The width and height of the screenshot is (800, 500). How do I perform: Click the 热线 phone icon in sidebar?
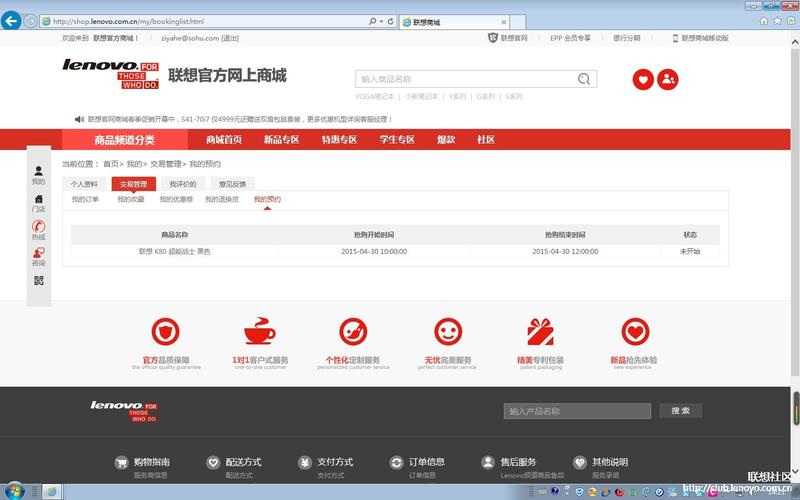point(38,226)
